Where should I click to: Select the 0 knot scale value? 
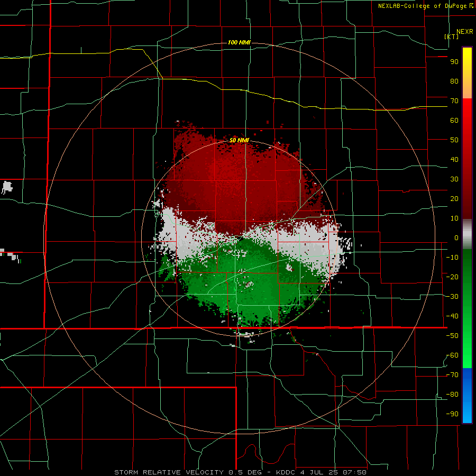click(x=456, y=238)
